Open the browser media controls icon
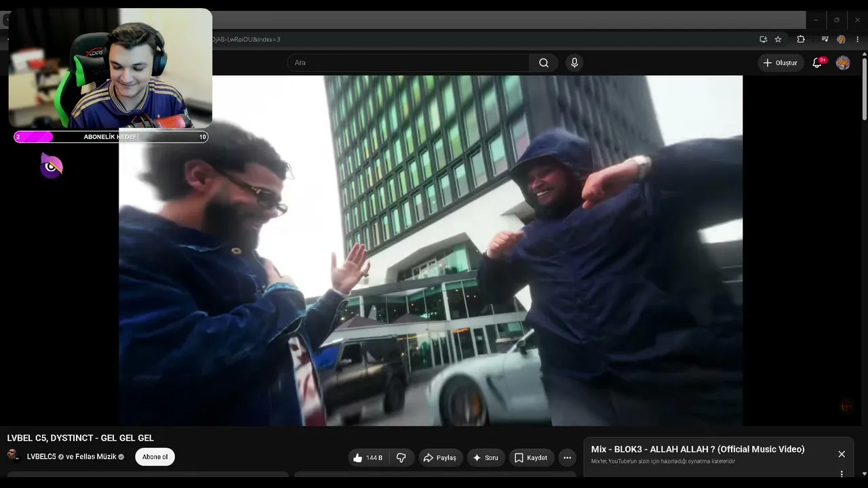This screenshot has width=868, height=488. click(x=825, y=39)
